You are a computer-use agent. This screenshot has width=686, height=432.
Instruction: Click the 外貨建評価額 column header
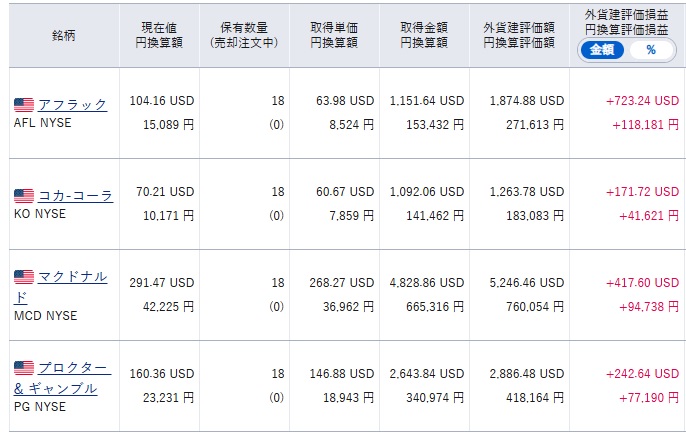tap(518, 35)
